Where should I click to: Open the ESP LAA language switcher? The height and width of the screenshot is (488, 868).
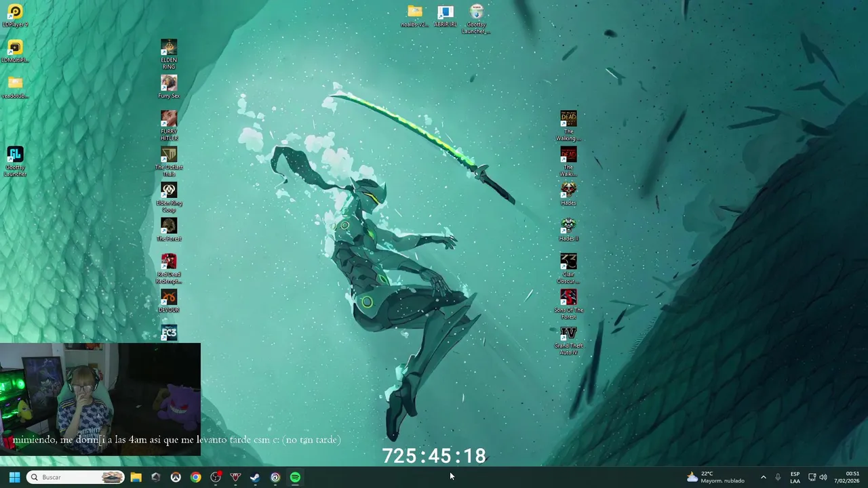coord(795,477)
